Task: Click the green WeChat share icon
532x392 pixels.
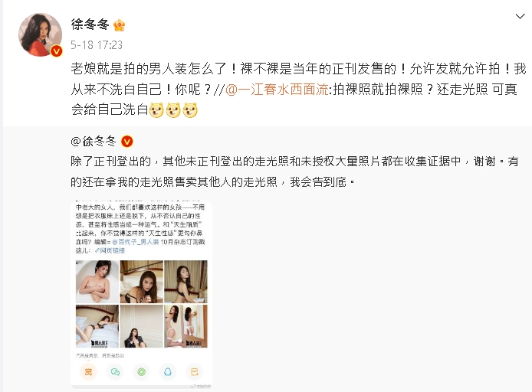Action: [x=115, y=371]
